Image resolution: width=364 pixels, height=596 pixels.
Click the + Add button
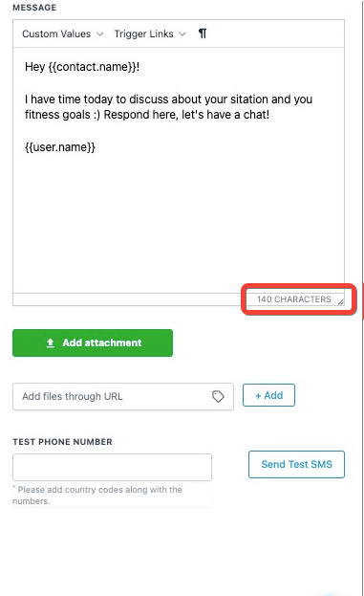(x=268, y=395)
